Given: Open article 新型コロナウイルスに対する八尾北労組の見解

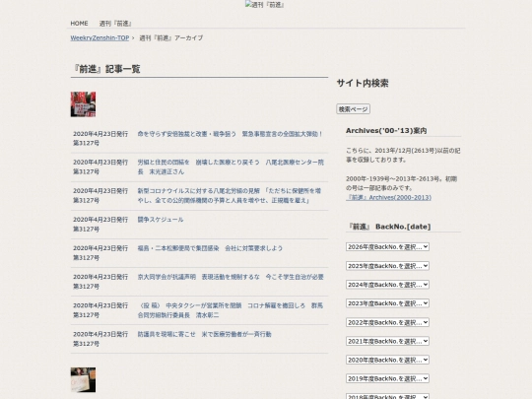Looking at the screenshot, I should point(230,196).
